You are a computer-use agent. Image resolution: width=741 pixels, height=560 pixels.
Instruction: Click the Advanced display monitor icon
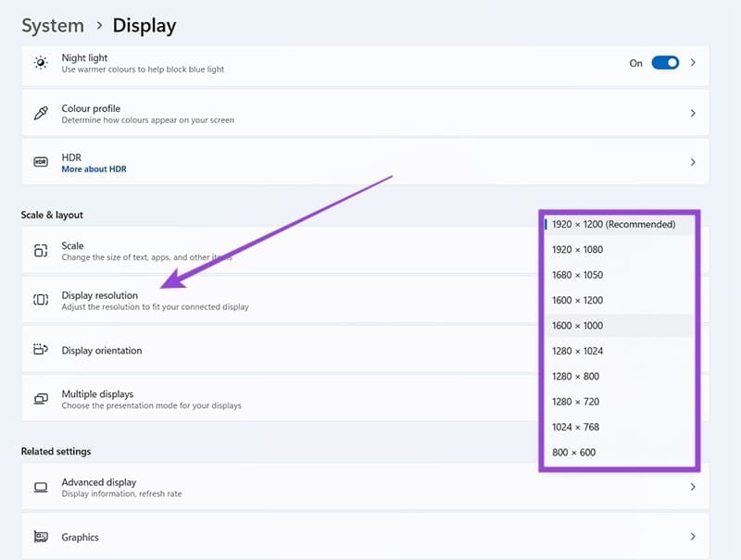point(40,488)
